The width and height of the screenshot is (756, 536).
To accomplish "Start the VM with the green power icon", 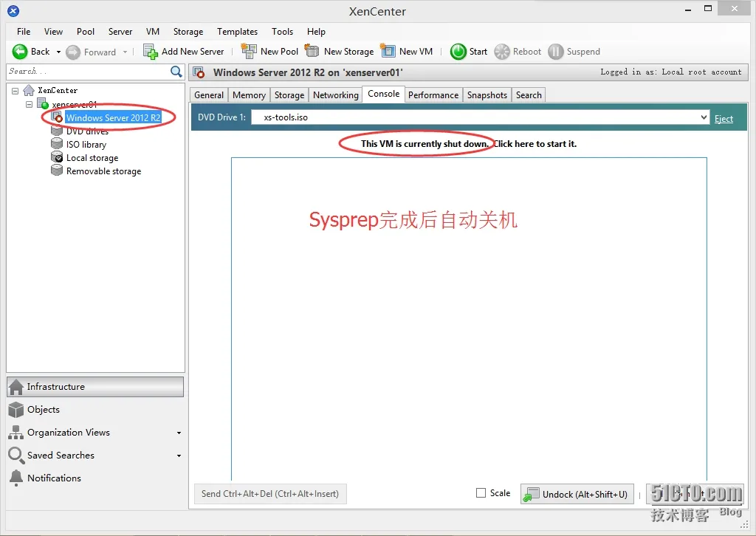I will [x=458, y=52].
